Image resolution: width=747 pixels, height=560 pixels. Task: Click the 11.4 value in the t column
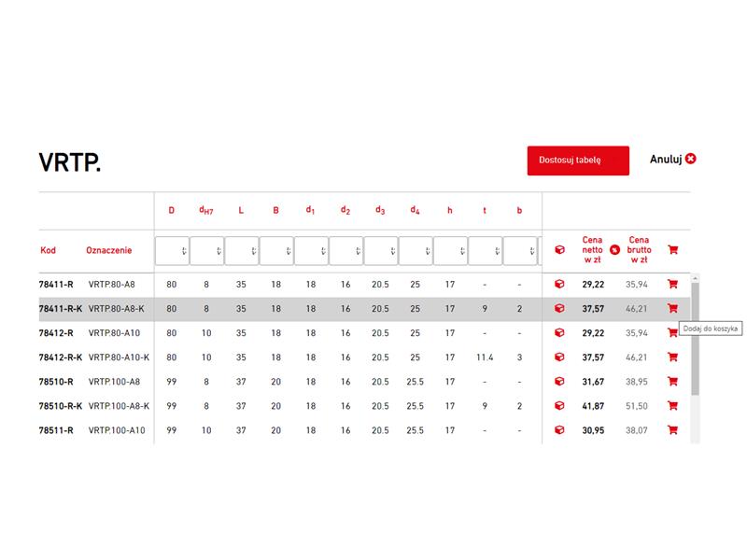485,357
